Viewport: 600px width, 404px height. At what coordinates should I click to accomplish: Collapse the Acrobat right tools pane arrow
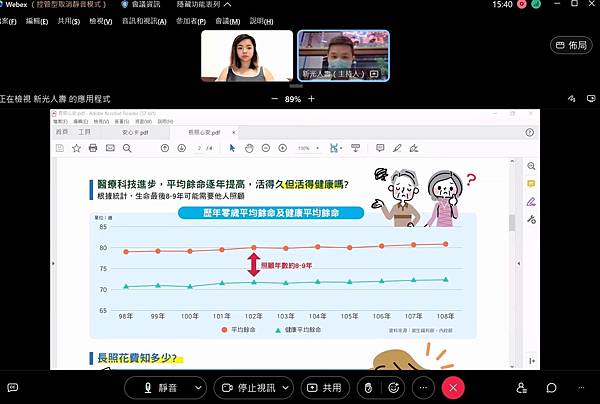click(x=518, y=263)
